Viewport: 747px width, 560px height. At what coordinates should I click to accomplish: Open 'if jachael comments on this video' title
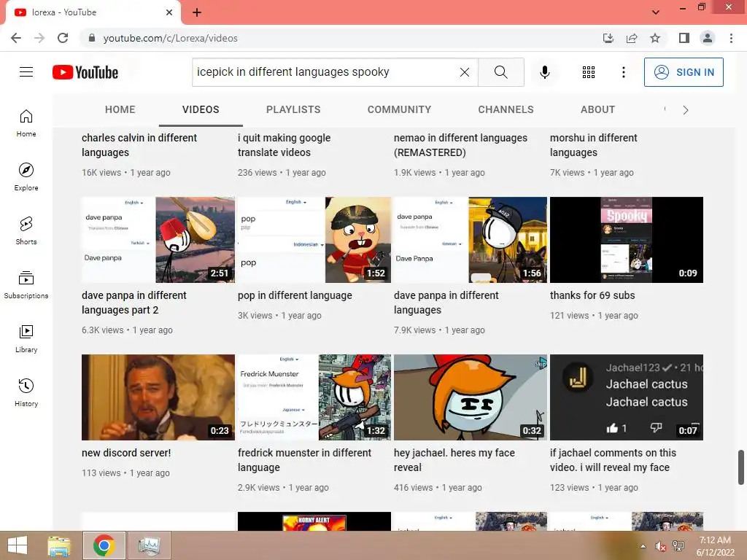pyautogui.click(x=613, y=460)
